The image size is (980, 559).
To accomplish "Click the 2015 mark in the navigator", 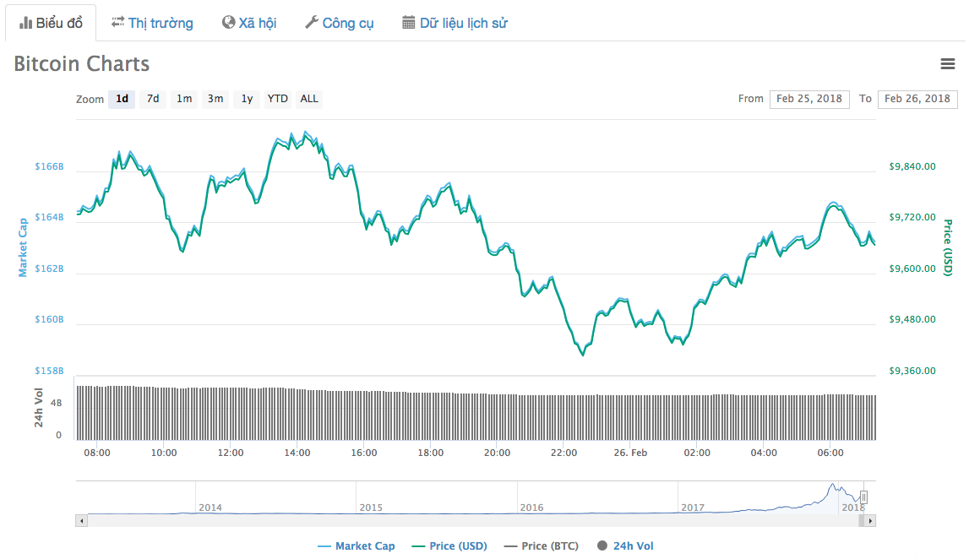I will pos(371,507).
